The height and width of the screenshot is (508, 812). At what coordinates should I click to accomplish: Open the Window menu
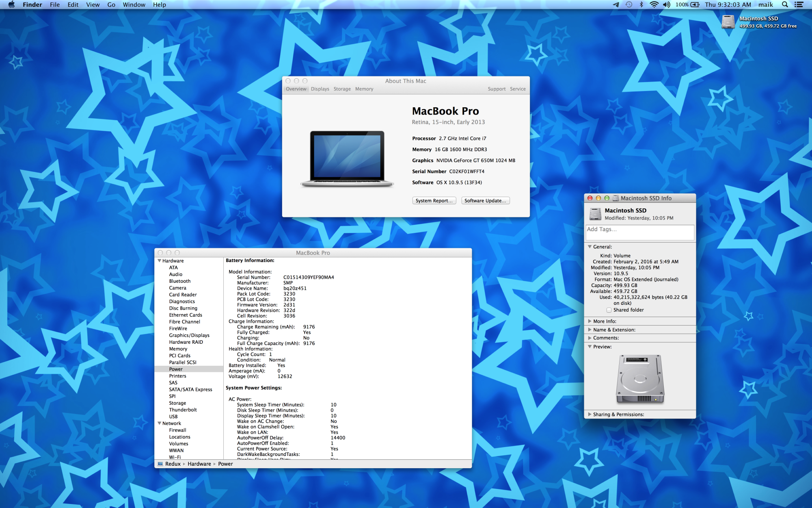pyautogui.click(x=134, y=4)
